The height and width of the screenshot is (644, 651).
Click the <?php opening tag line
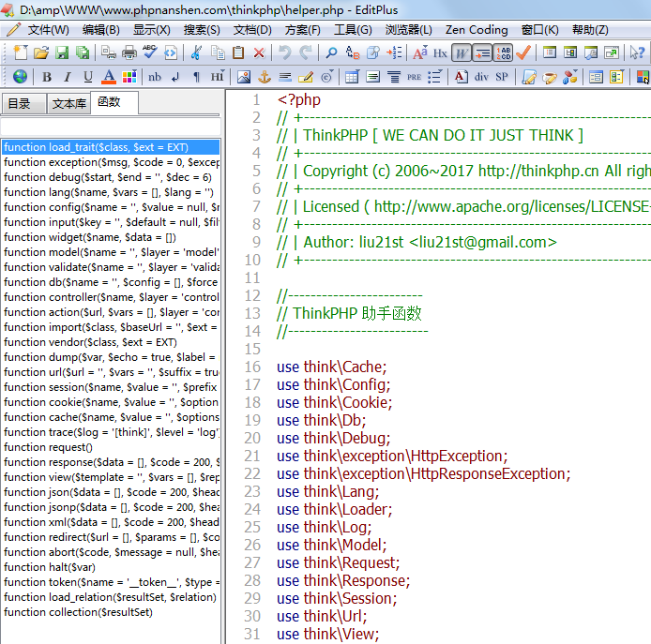tap(299, 100)
